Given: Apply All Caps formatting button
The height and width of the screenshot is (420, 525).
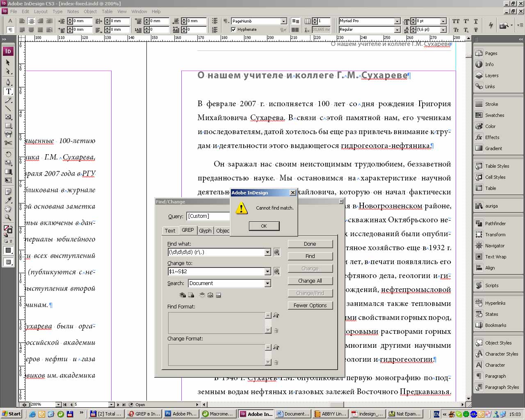Looking at the screenshot, I should (x=456, y=21).
